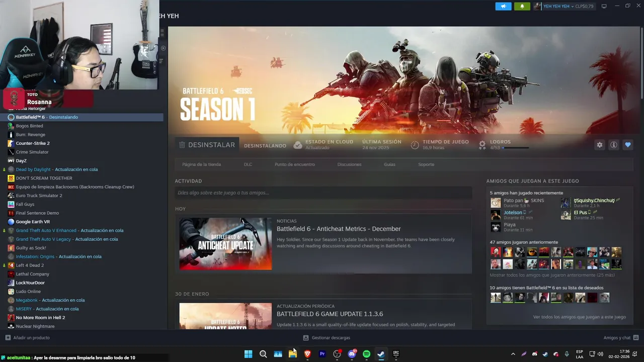
Task: Open friend Jotelson's profile
Action: tap(513, 213)
